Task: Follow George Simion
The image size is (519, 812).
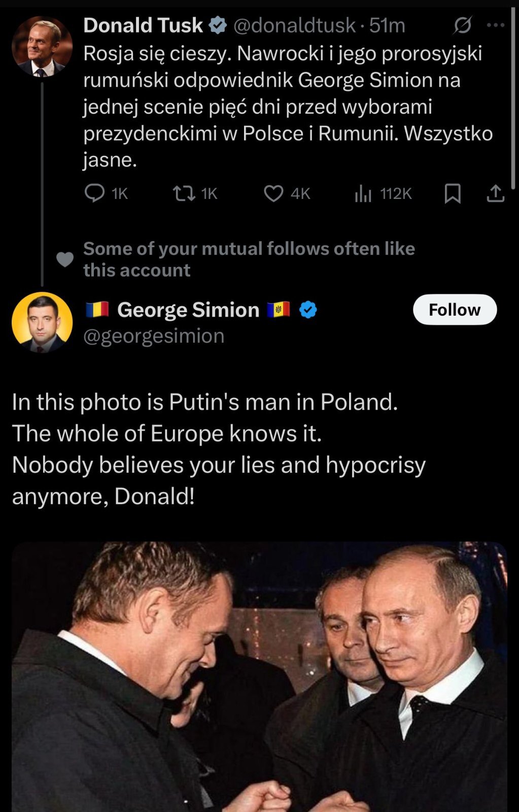Action: tap(455, 310)
